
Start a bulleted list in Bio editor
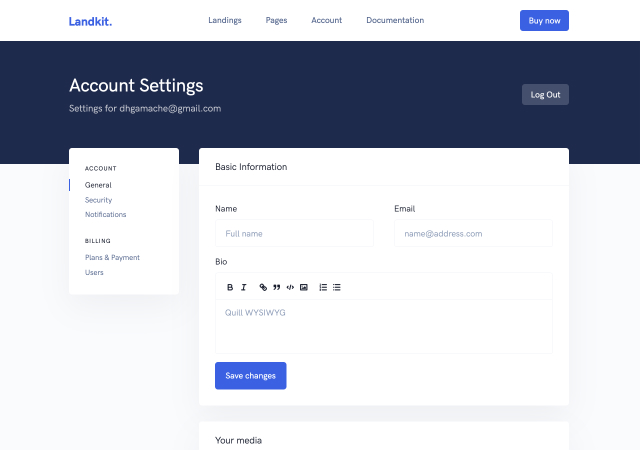pos(337,287)
